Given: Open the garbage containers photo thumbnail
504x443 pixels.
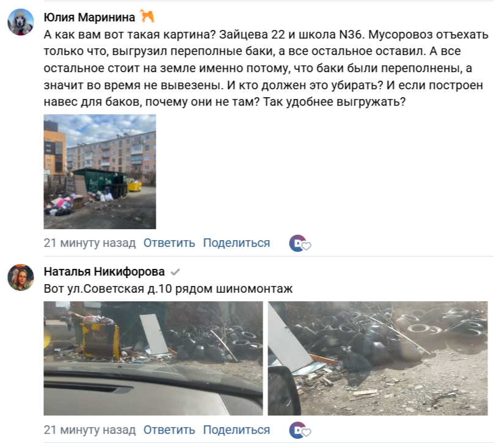Looking at the screenshot, I should (100, 172).
